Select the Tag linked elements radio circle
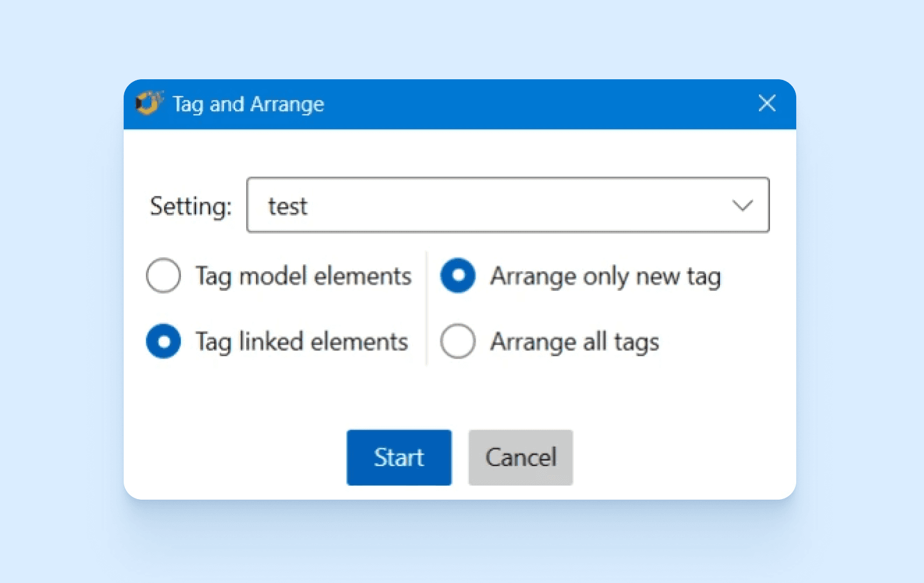924x583 pixels. (x=163, y=341)
